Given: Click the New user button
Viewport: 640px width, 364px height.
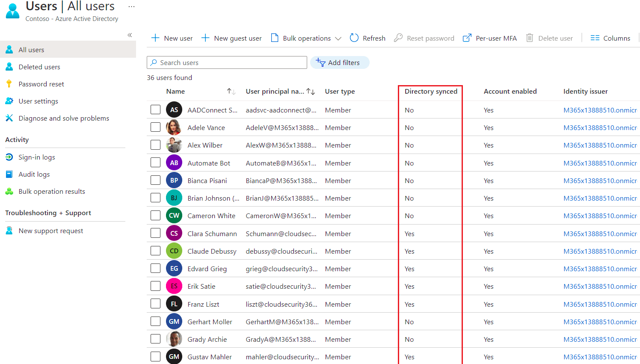Looking at the screenshot, I should (x=172, y=38).
